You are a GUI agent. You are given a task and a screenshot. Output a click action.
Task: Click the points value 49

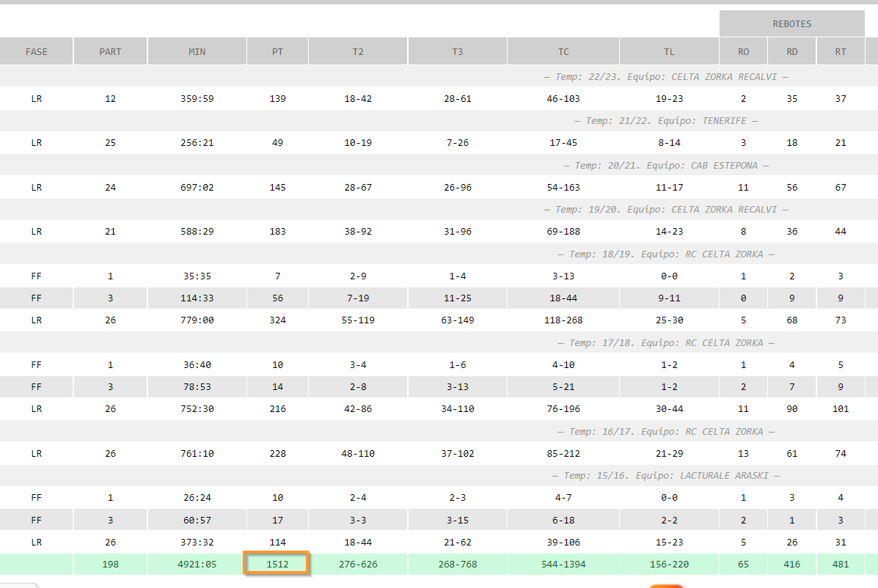[278, 143]
